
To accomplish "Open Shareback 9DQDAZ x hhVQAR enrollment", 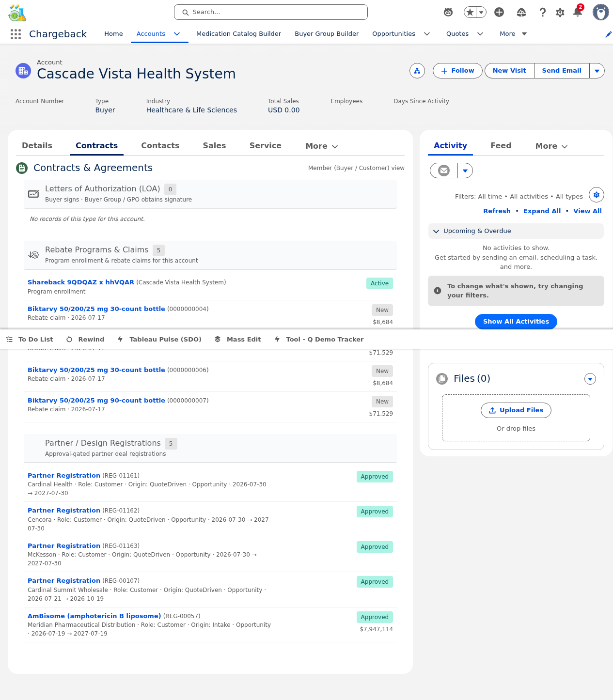I will click(81, 282).
